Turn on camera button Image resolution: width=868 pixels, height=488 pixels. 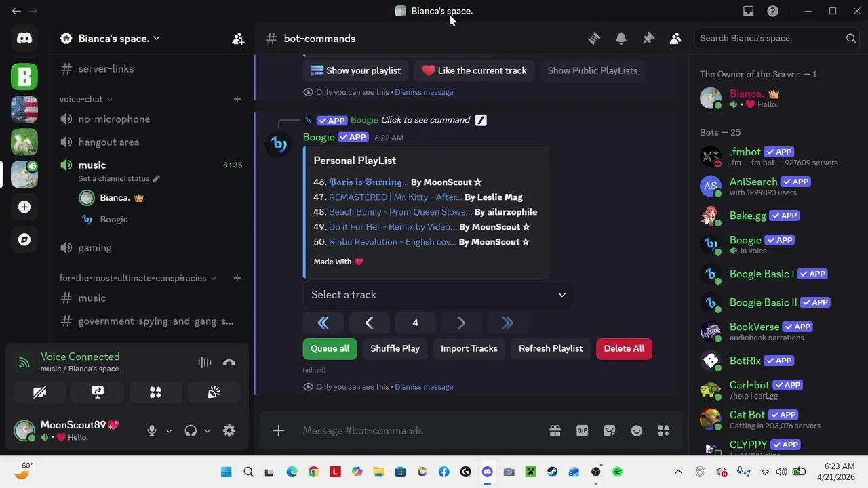(x=39, y=392)
